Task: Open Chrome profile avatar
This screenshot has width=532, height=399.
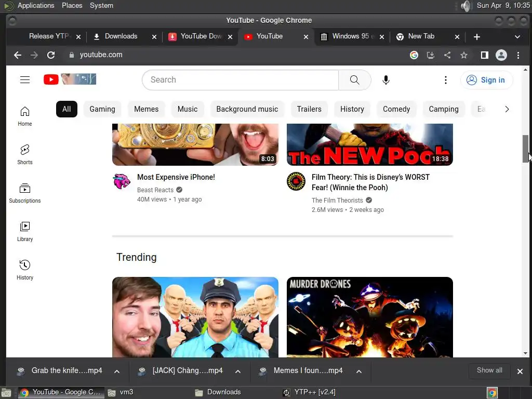Action: click(x=501, y=55)
